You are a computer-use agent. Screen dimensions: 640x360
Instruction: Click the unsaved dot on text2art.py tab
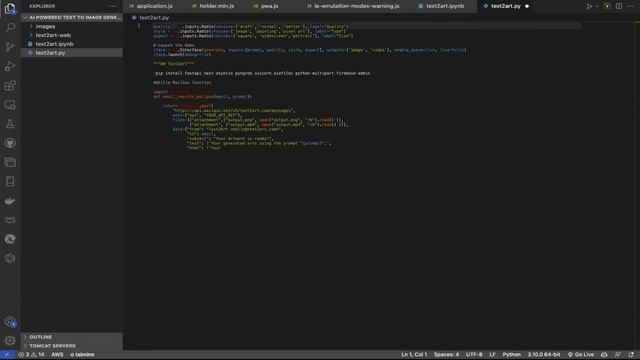[x=527, y=6]
